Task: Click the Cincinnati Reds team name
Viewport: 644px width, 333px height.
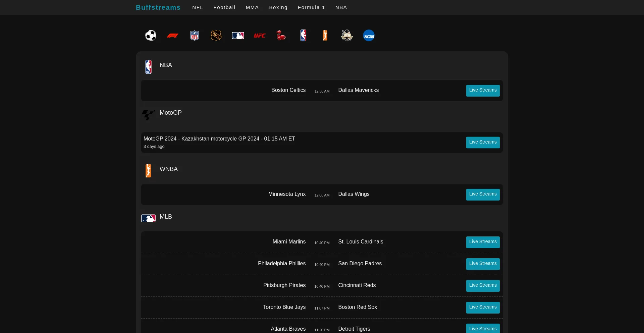Action: point(357,285)
